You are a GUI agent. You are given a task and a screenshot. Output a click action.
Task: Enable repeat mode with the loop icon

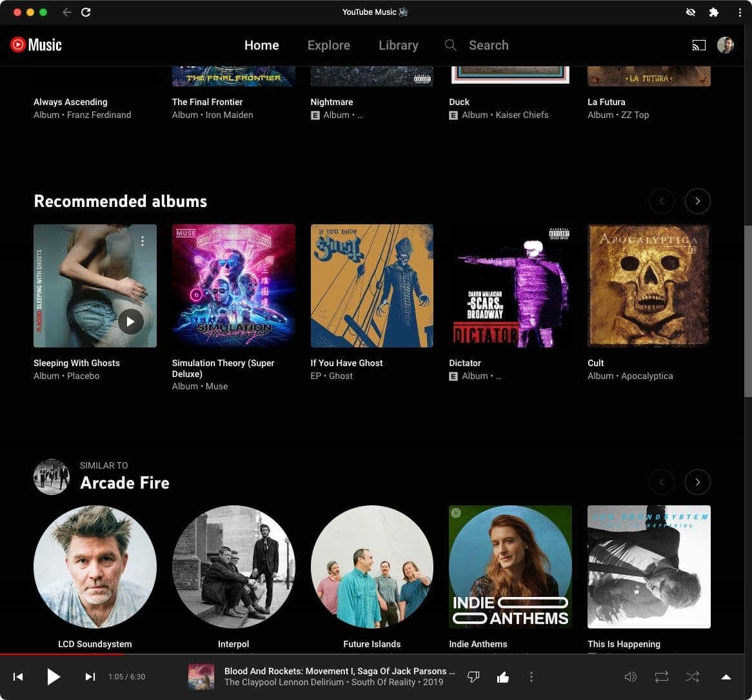click(x=662, y=677)
